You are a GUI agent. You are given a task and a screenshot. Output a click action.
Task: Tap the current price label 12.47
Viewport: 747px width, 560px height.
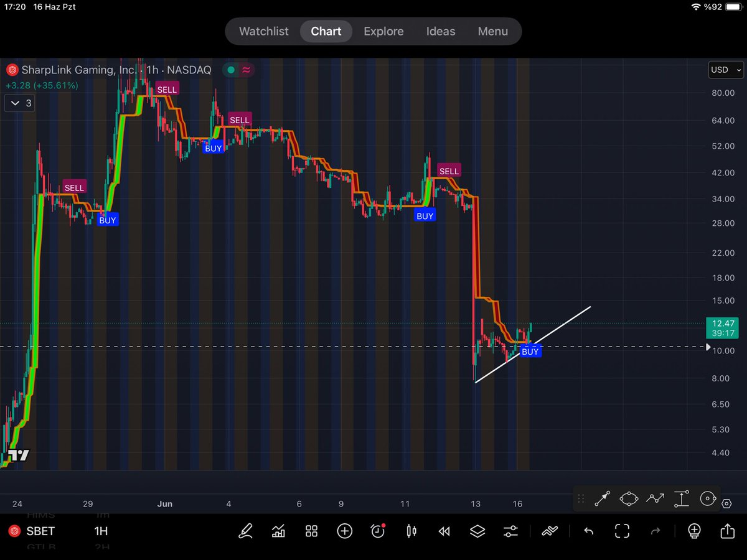725,323
